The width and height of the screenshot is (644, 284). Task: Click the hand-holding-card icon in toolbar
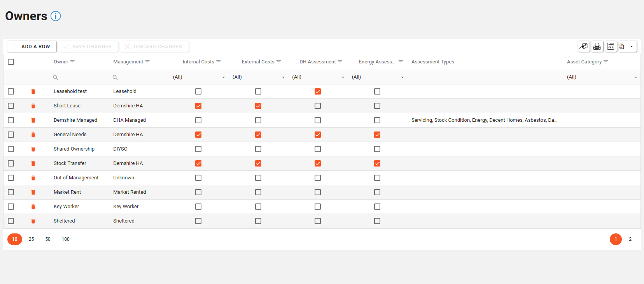point(583,47)
